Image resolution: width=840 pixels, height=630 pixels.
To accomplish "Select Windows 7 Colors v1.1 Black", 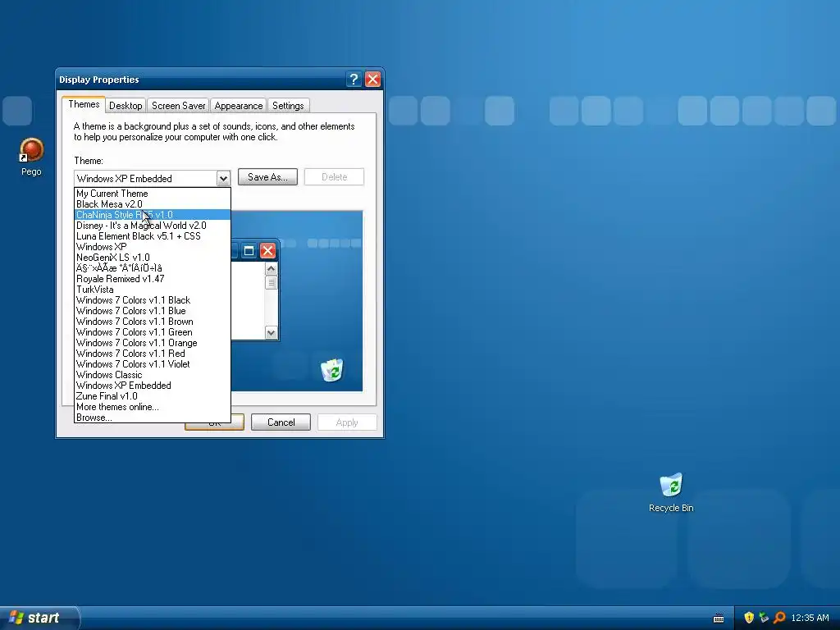I will 152,300.
